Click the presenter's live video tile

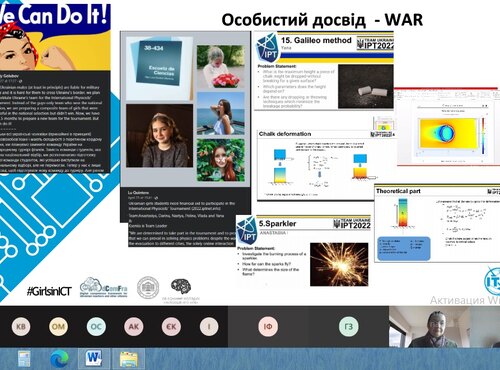click(x=444, y=327)
